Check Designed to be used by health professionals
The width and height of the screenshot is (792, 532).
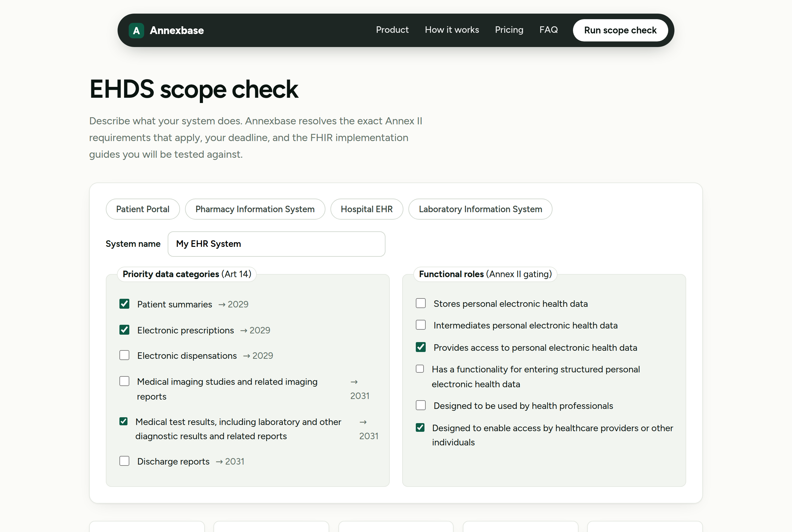point(421,405)
